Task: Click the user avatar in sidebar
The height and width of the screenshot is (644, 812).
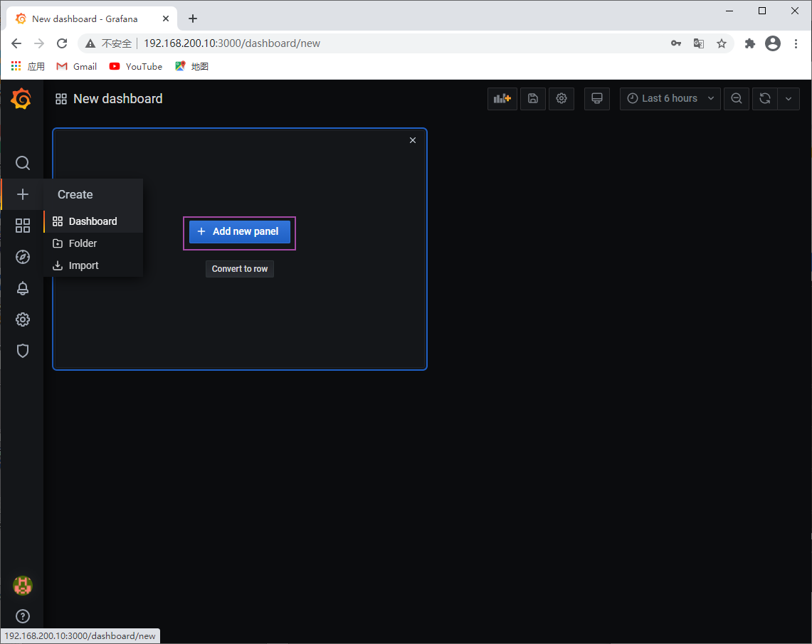Action: 22,586
